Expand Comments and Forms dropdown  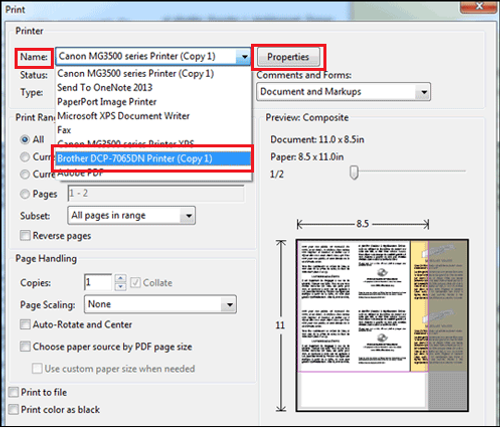[x=343, y=92]
